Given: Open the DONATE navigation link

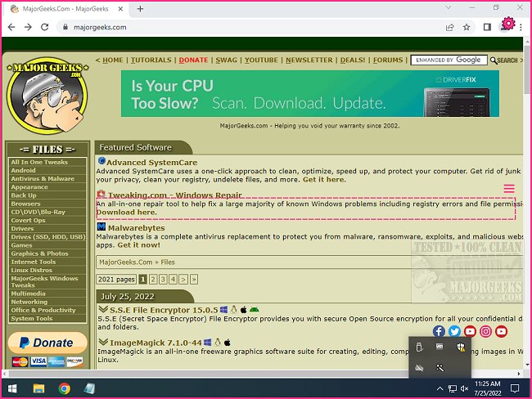Looking at the screenshot, I should (x=193, y=60).
